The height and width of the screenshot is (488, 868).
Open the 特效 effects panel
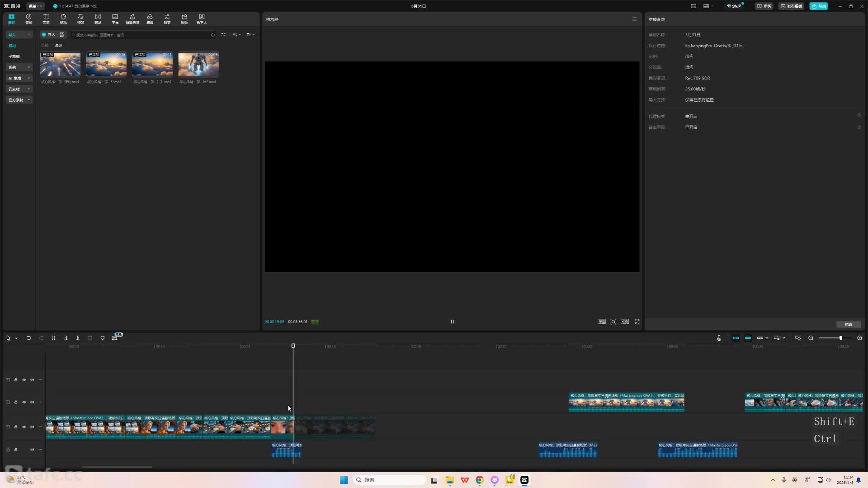(80, 19)
